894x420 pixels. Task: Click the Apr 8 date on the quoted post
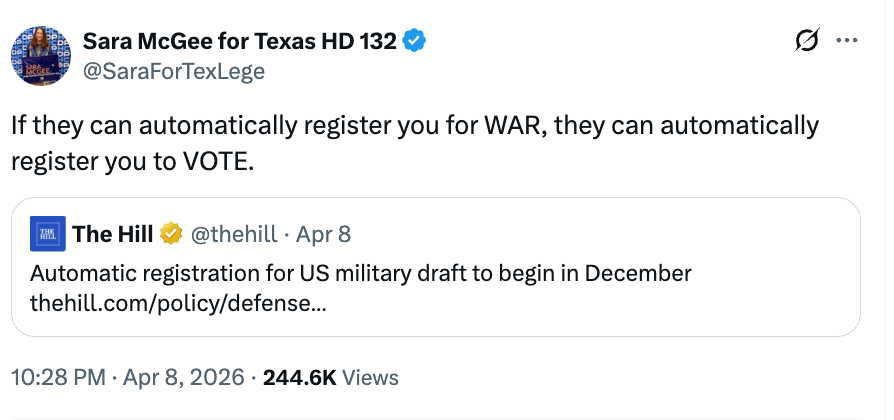click(324, 234)
